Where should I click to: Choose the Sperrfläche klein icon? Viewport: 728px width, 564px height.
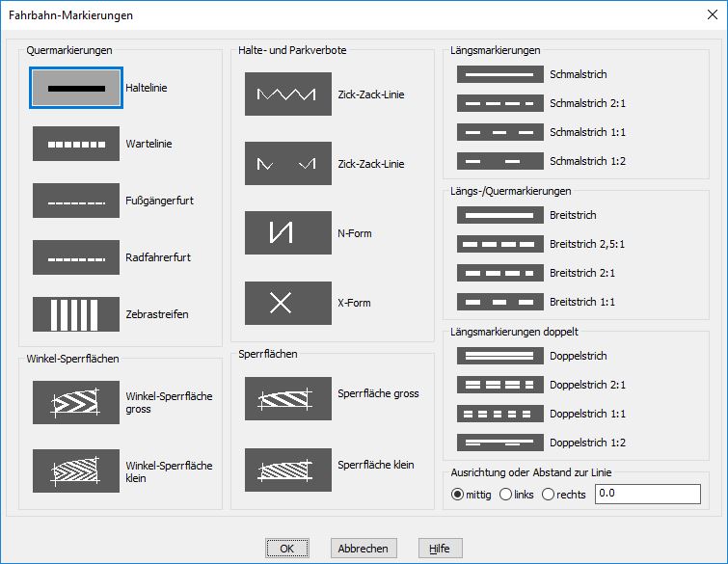click(288, 470)
